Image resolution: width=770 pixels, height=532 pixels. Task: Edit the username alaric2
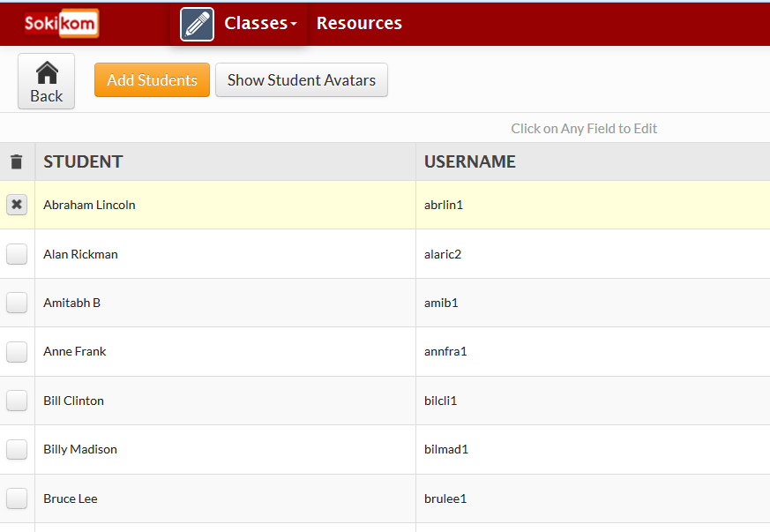[x=443, y=254]
